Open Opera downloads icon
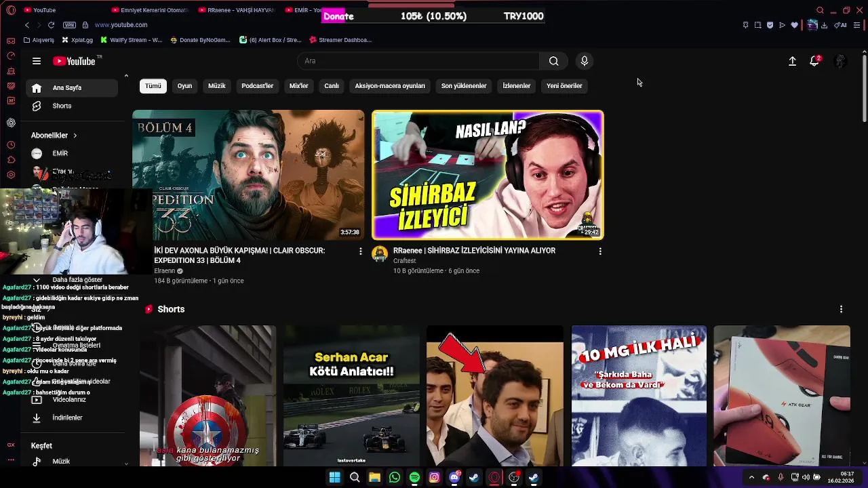This screenshot has width=868, height=488. 824,25
